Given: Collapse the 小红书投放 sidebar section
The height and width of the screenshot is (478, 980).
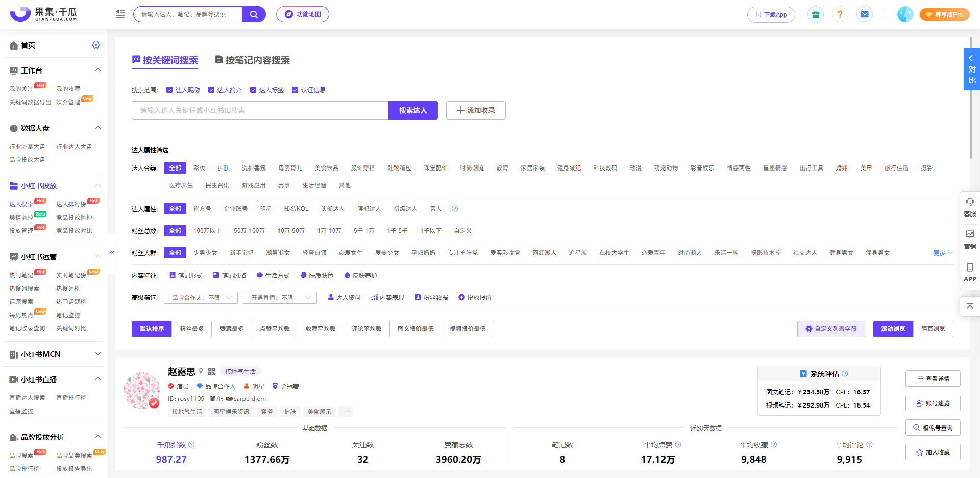Looking at the screenshot, I should click(x=98, y=185).
